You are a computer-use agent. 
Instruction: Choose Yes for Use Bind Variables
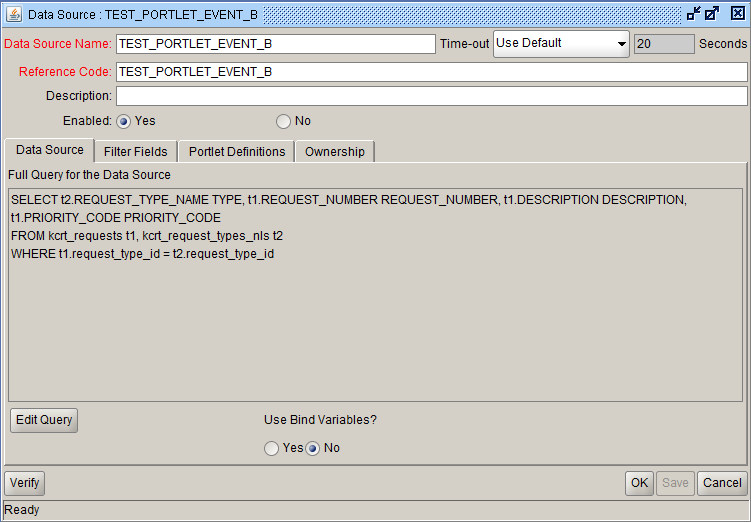pos(272,448)
